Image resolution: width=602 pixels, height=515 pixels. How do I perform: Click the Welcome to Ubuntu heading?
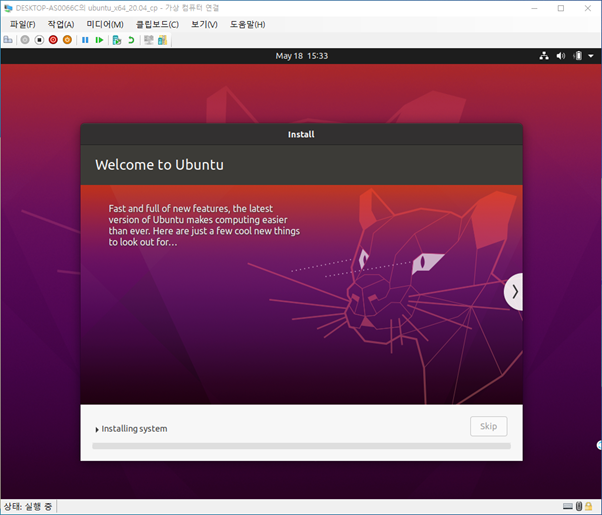click(159, 165)
